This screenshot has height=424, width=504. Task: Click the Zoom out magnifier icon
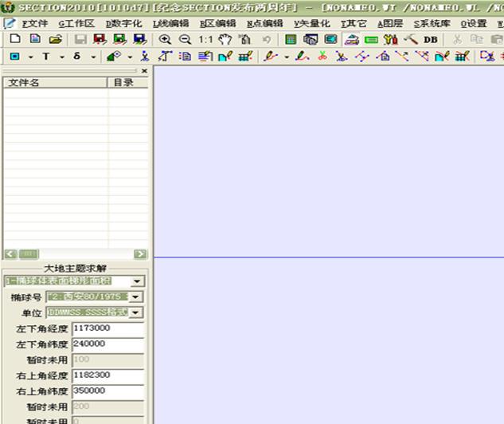click(185, 39)
